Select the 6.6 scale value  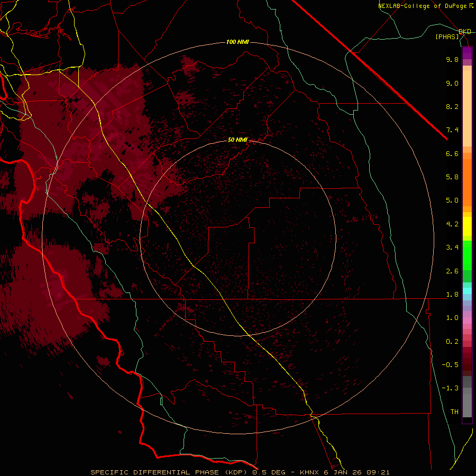pos(452,153)
